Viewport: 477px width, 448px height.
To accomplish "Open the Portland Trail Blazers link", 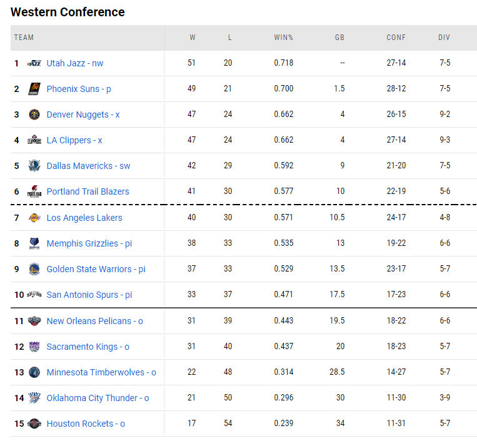I will 88,191.
